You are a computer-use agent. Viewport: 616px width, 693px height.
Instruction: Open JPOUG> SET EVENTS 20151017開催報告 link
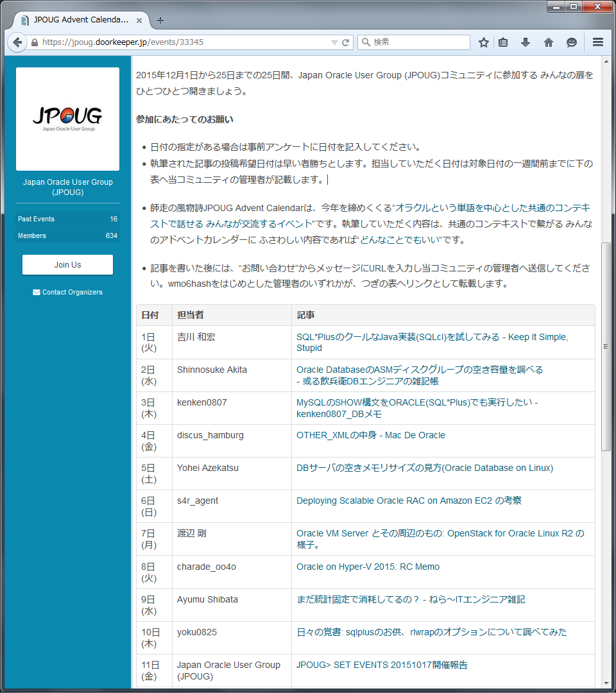click(382, 665)
